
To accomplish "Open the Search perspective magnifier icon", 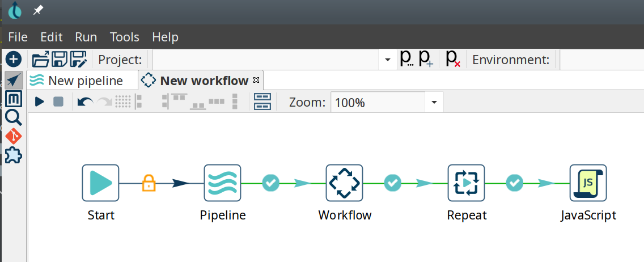I will pos(13,117).
